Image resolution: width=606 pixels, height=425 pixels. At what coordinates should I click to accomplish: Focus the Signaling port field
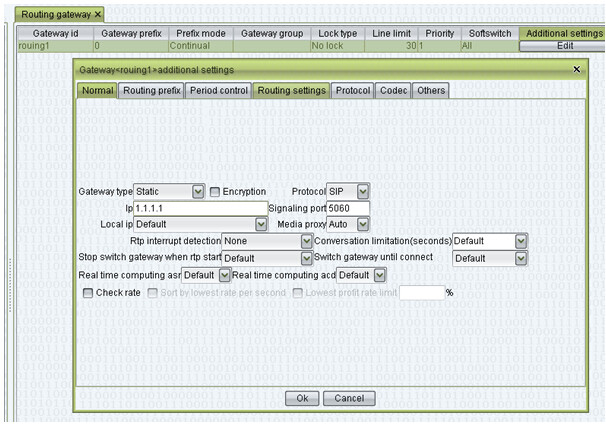point(349,208)
